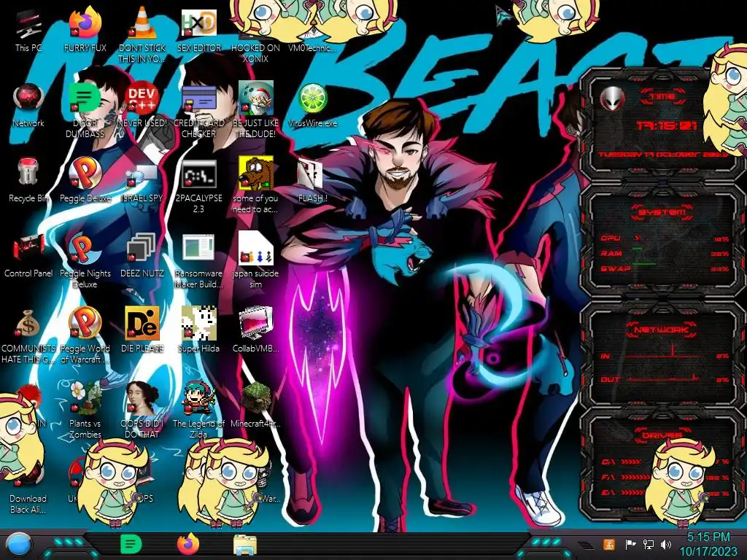
Task: Open Ransomware Maker Build shortcut
Action: [198, 261]
